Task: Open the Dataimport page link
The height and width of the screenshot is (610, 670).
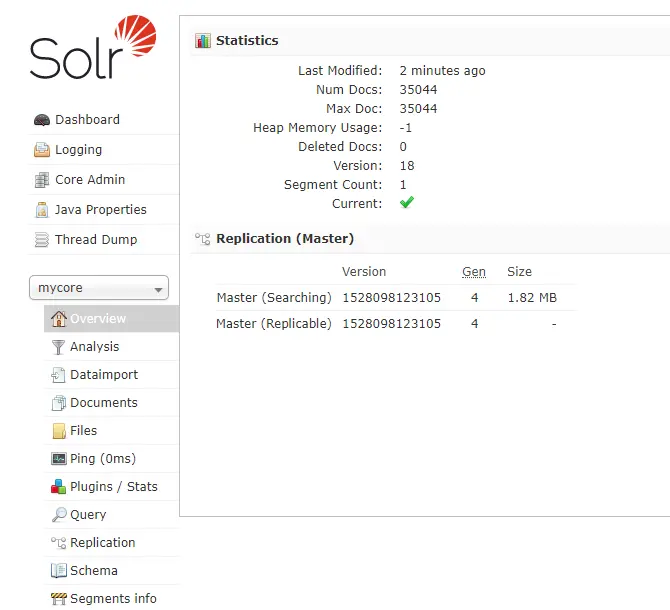Action: 104,375
